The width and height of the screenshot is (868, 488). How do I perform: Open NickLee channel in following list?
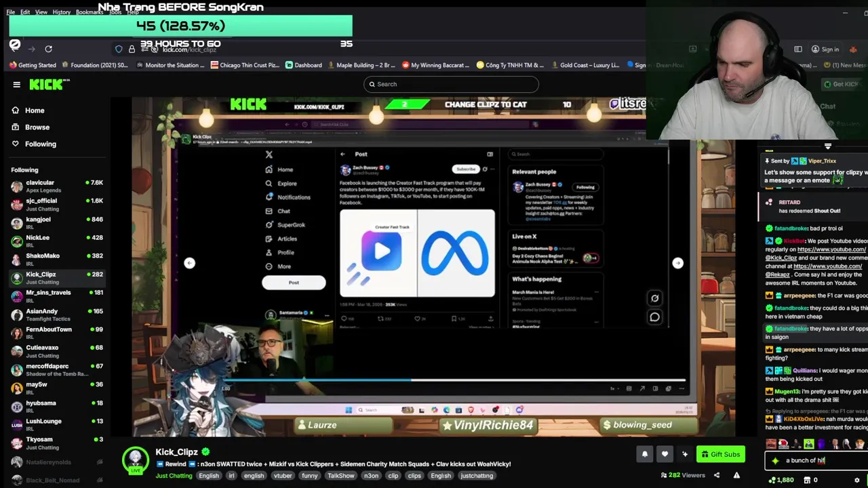(57, 241)
